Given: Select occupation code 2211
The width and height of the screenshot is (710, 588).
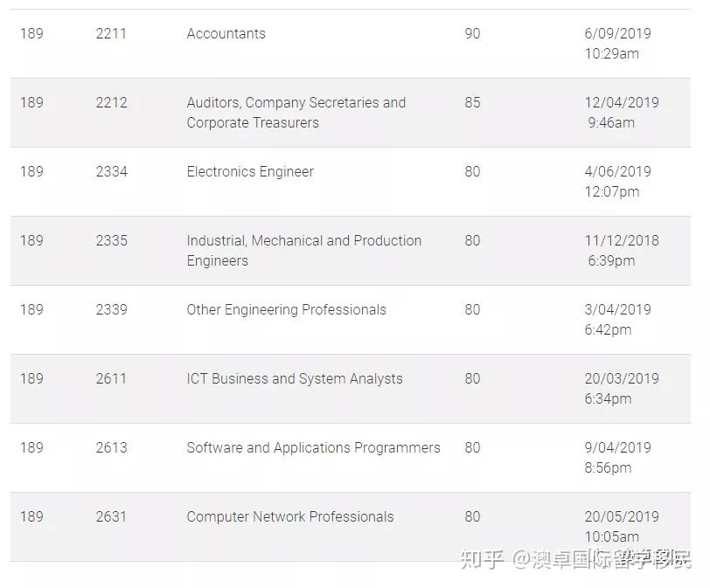Looking at the screenshot, I should point(111,33).
